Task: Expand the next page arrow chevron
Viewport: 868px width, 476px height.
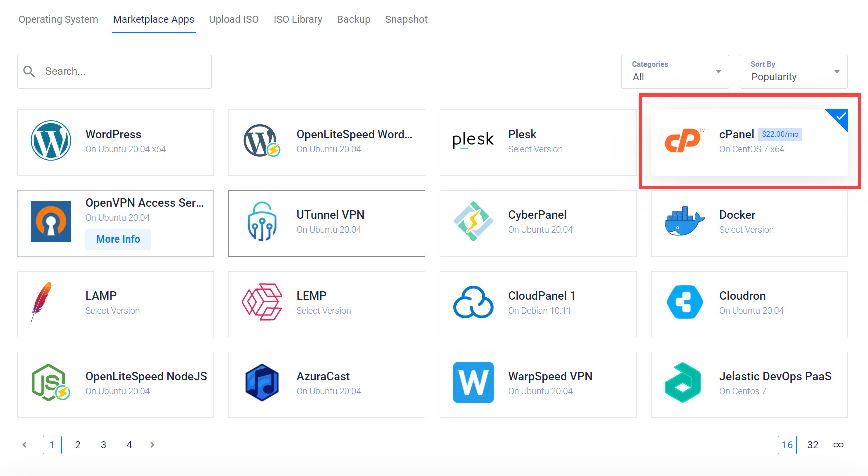Action: (152, 445)
